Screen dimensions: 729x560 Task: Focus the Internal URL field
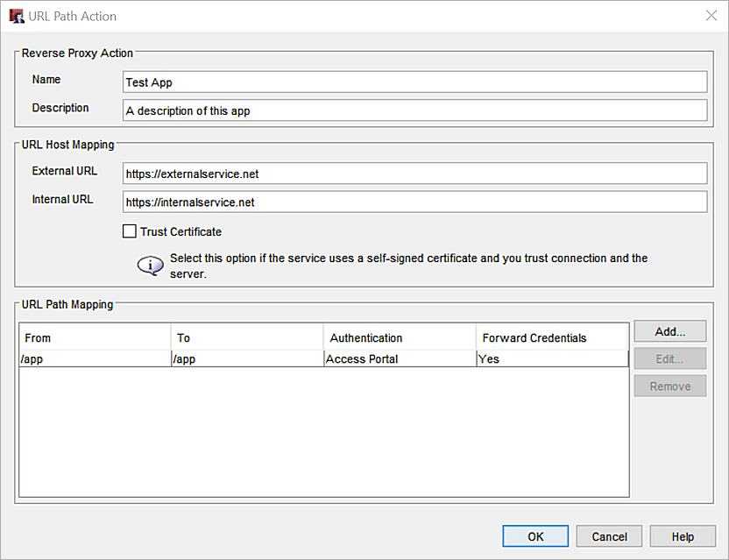[x=414, y=202]
